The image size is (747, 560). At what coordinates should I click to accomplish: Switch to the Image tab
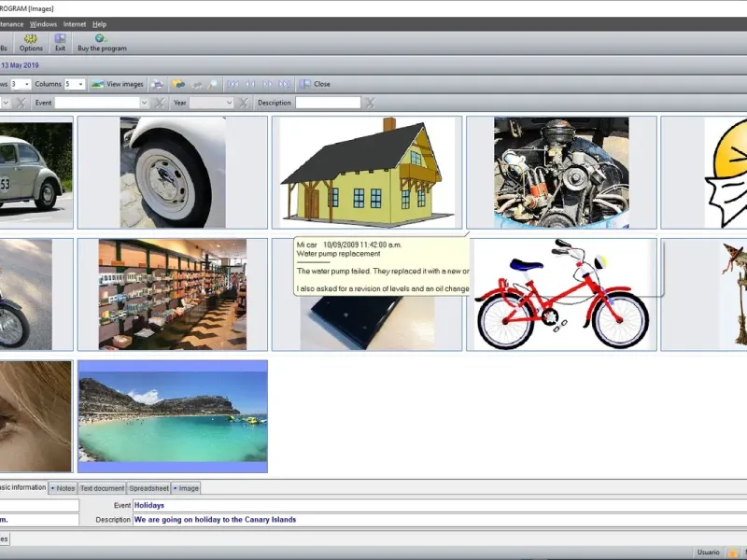click(186, 488)
